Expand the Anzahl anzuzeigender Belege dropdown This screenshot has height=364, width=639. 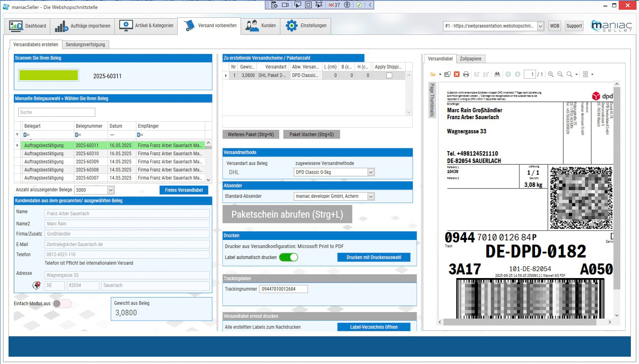point(111,190)
